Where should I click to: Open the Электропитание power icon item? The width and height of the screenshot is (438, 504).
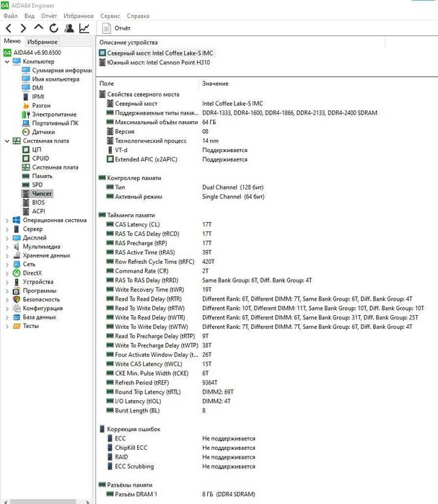tap(50, 114)
